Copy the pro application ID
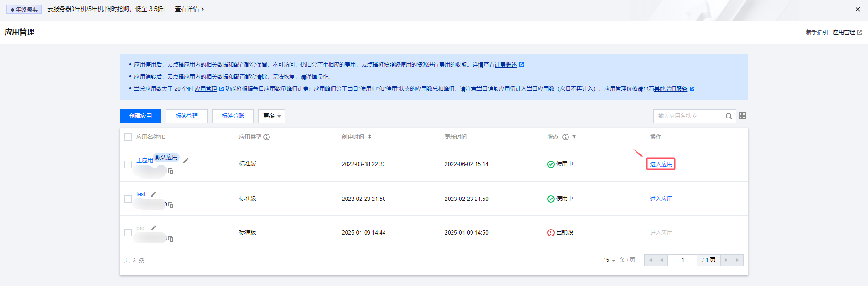This screenshot has height=286, width=868. [x=171, y=239]
